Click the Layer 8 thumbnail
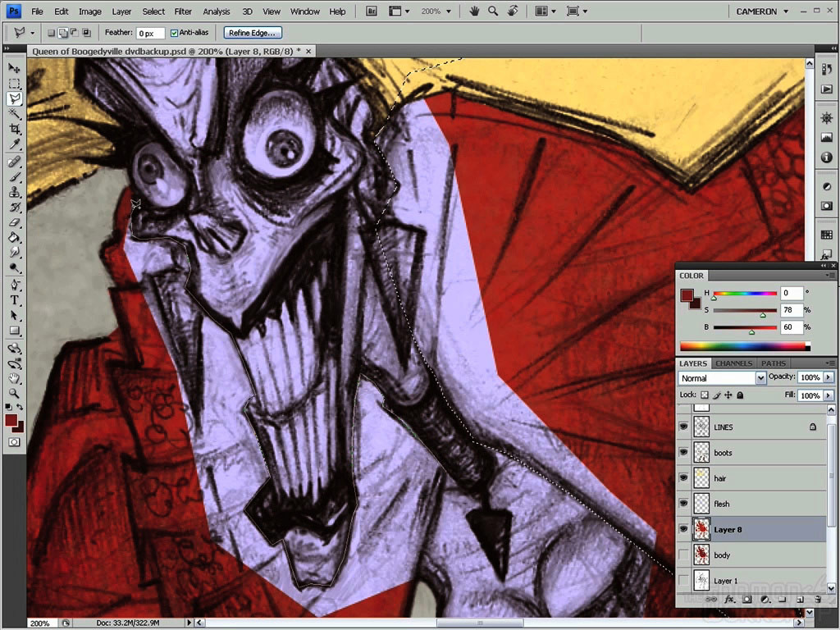Screen dimensions: 840x630 pos(701,529)
